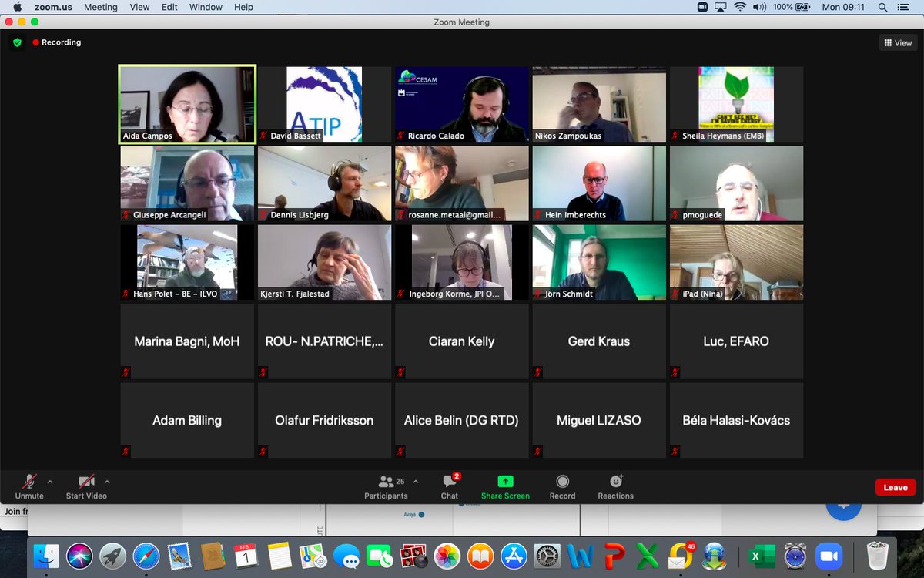Viewport: 924px width, 578px height.
Task: Click the battery 100% indicator
Action: 792,7
